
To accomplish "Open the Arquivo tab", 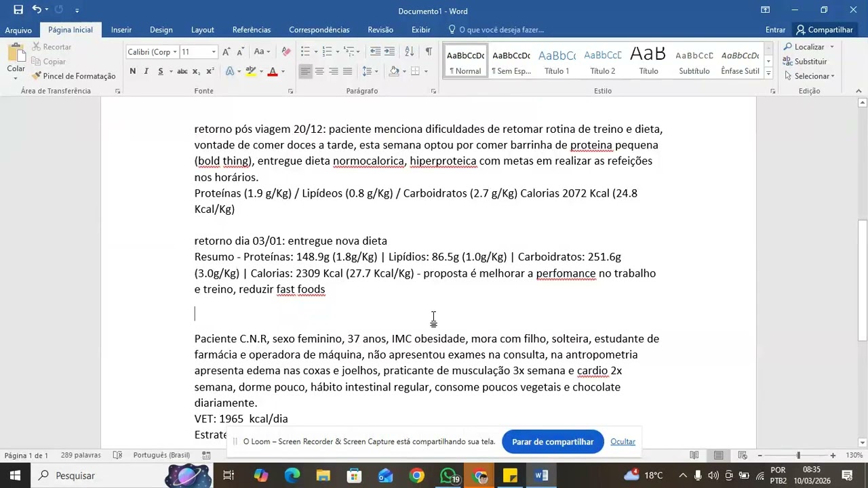I will tap(18, 30).
